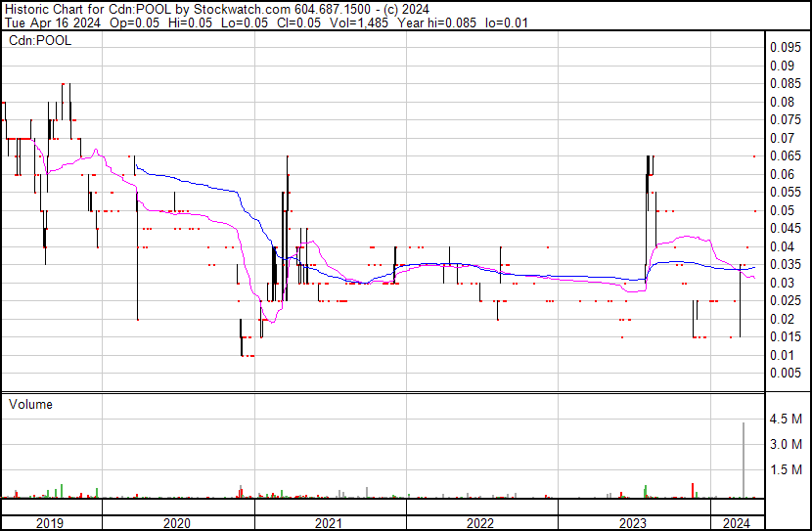Select the 2020 year label on timeline

(x=177, y=523)
